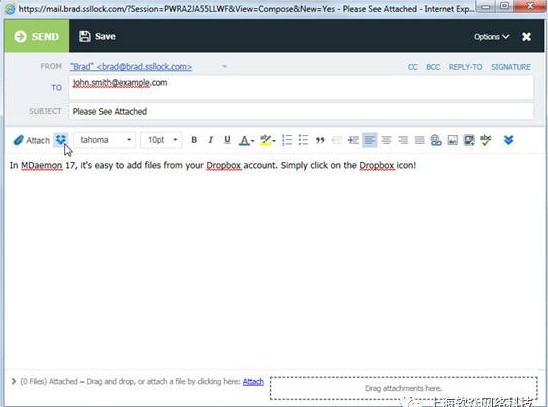This screenshot has width=548, height=407.
Task: Open the SIGNATURE option
Action: click(x=511, y=67)
